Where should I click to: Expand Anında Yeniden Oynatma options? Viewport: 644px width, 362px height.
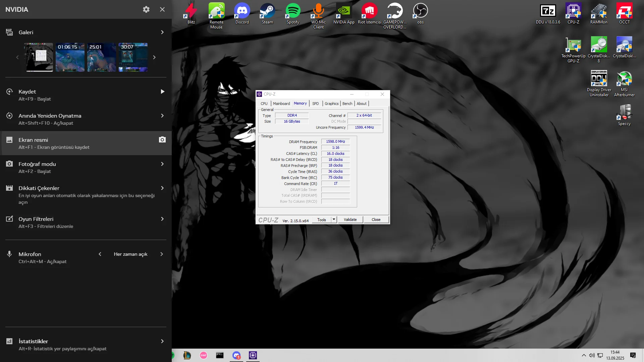(162, 116)
